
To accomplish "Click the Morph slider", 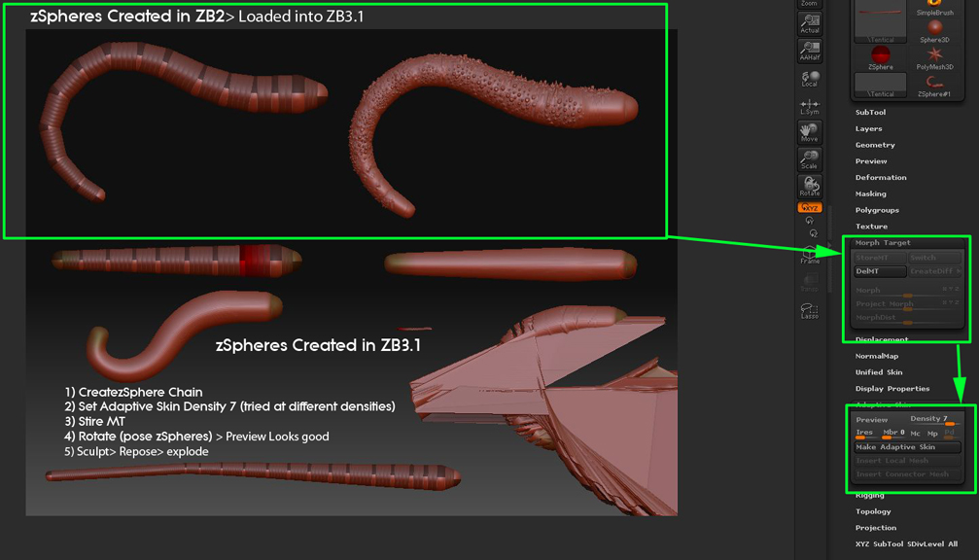I will [x=907, y=291].
